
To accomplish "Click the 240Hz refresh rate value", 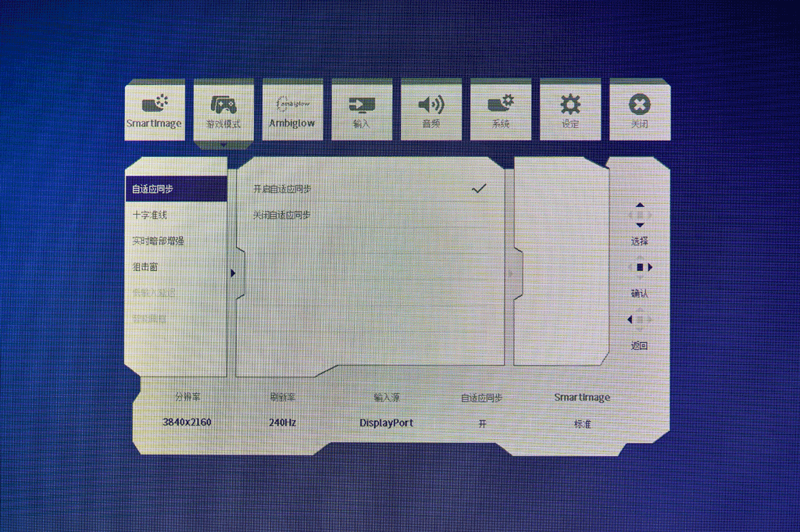I will 283,423.
